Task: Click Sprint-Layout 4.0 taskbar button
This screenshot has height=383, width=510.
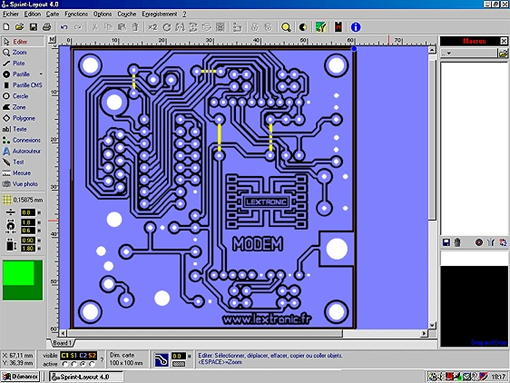Action: (x=86, y=377)
